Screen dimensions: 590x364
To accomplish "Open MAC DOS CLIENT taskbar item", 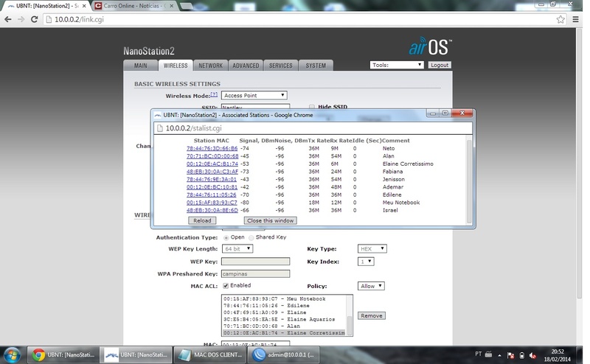I will click(x=209, y=354).
